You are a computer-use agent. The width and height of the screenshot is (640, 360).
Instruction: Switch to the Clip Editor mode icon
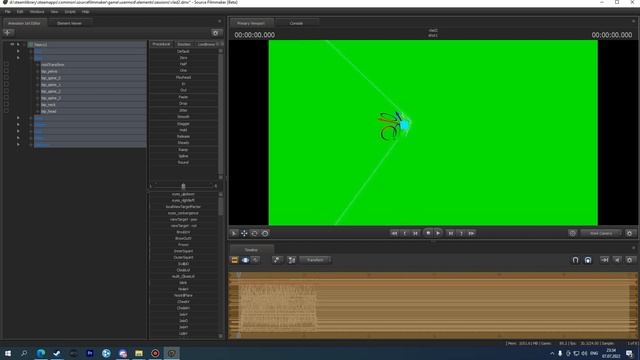[235, 260]
